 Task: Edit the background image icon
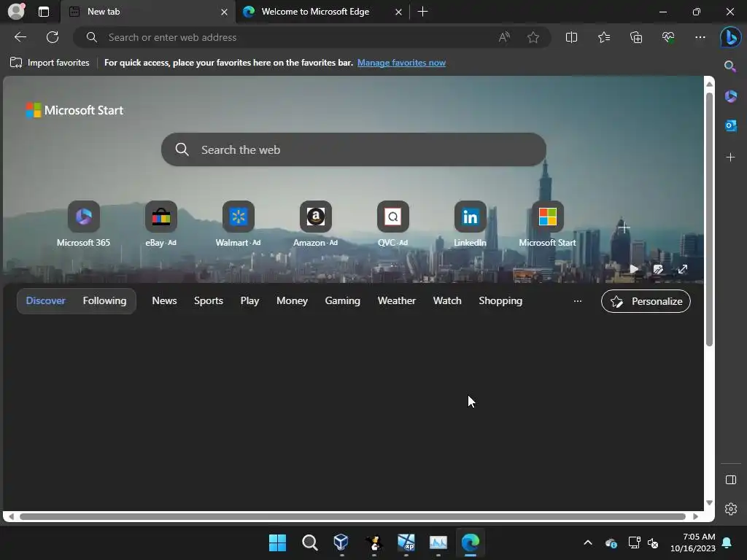[x=659, y=270]
